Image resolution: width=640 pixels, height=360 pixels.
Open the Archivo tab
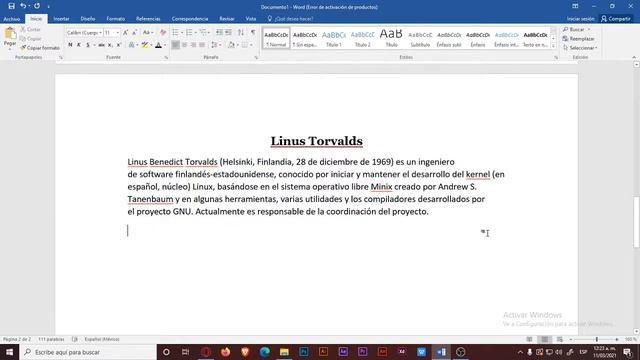[11, 19]
